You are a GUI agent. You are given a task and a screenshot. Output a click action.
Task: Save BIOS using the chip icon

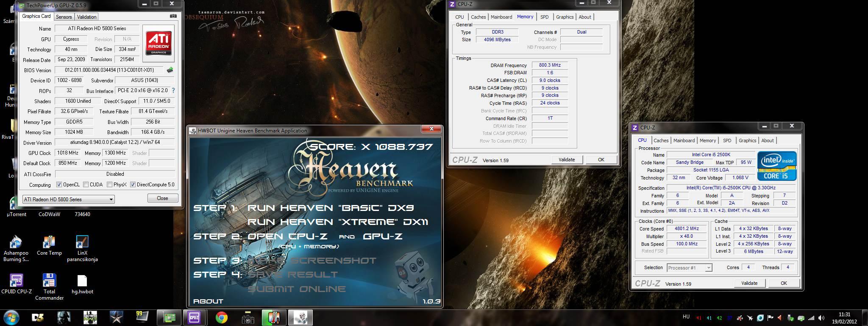(170, 70)
